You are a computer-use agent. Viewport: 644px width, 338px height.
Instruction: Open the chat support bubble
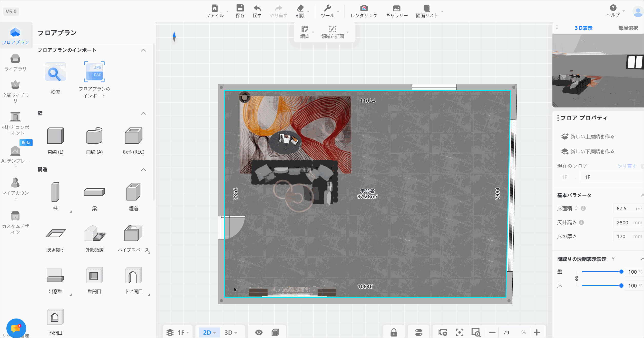tap(16, 328)
